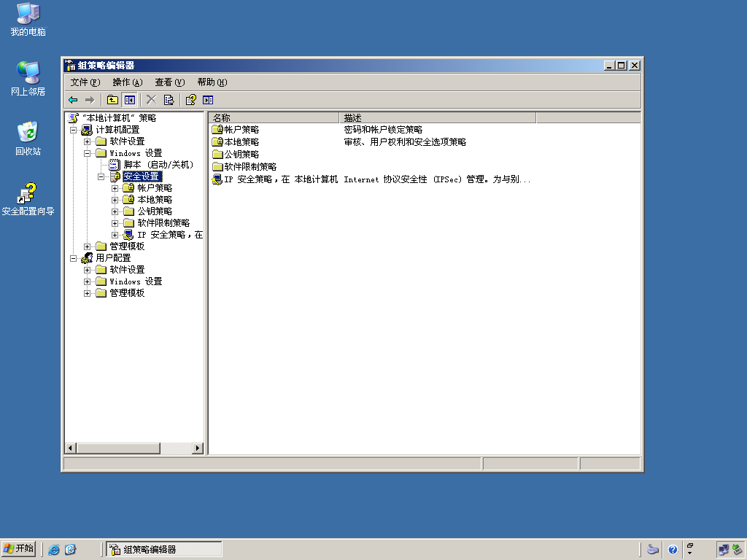Select IP 安全策略 item in right pane
The image size is (747, 560).
tap(275, 179)
